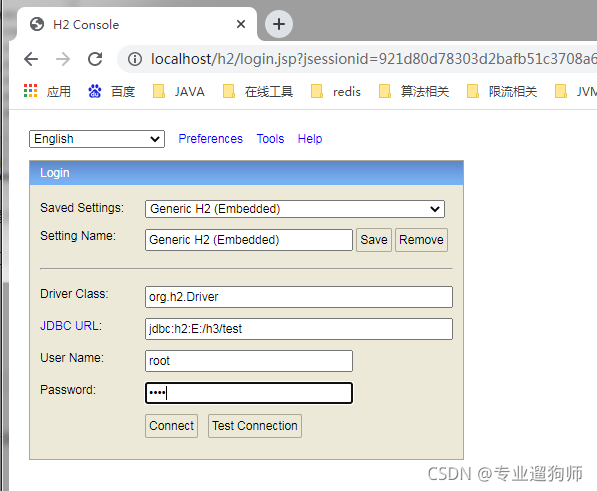Open the Apps (应用) bookmarks shortcut
Viewport: 597px width, 491px height.
pyautogui.click(x=47, y=91)
